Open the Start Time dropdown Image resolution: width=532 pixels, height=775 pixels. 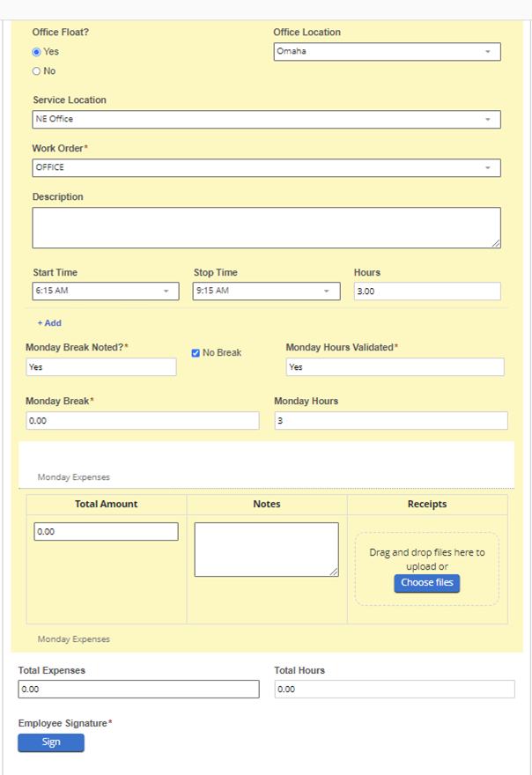[106, 291]
